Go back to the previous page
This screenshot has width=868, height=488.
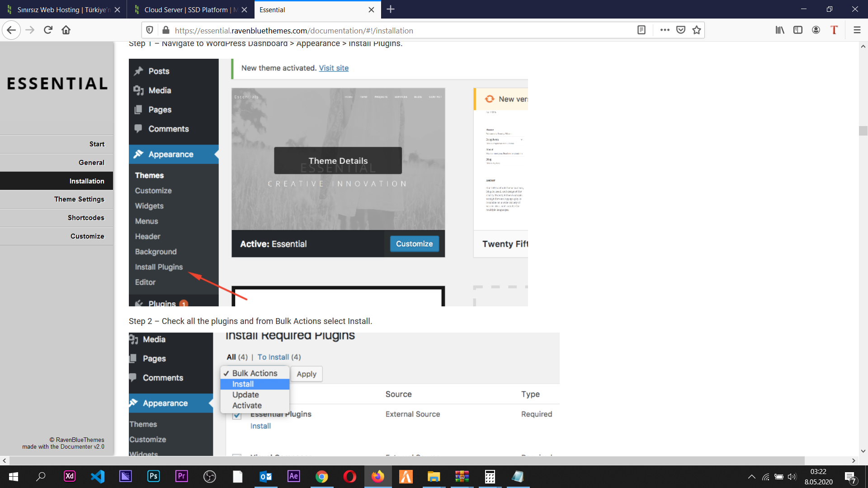[x=11, y=30]
